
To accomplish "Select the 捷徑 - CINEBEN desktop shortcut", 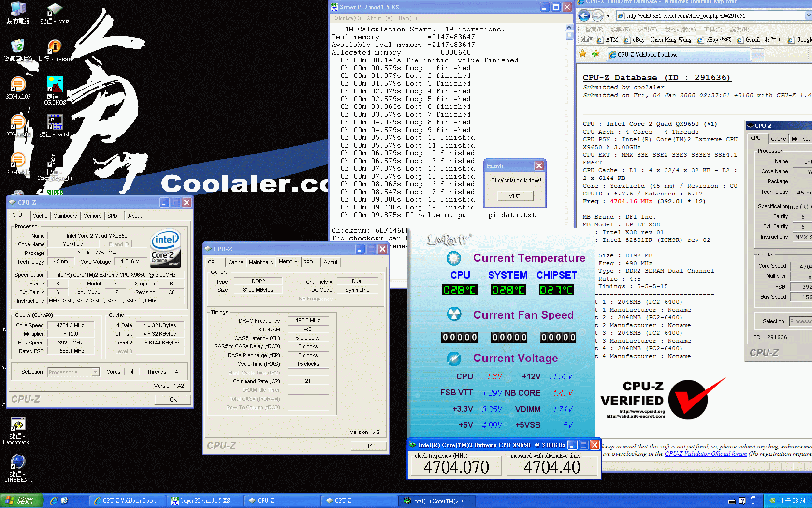I will [18, 468].
